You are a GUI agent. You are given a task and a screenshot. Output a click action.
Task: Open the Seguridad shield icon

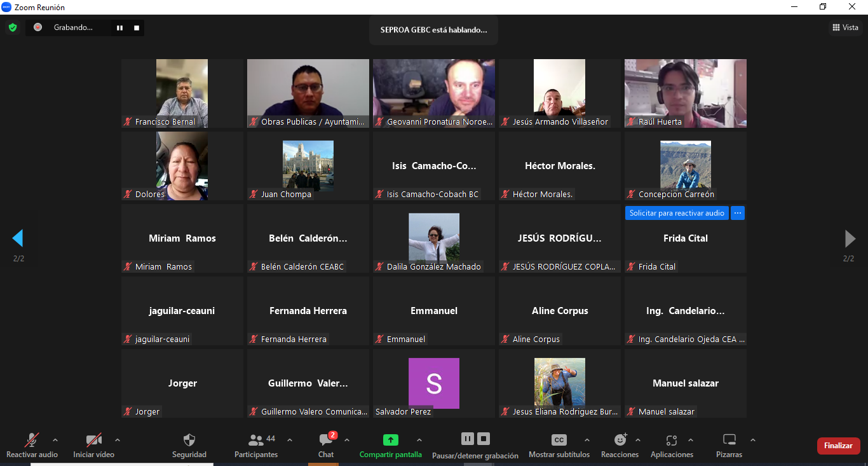coord(189,440)
